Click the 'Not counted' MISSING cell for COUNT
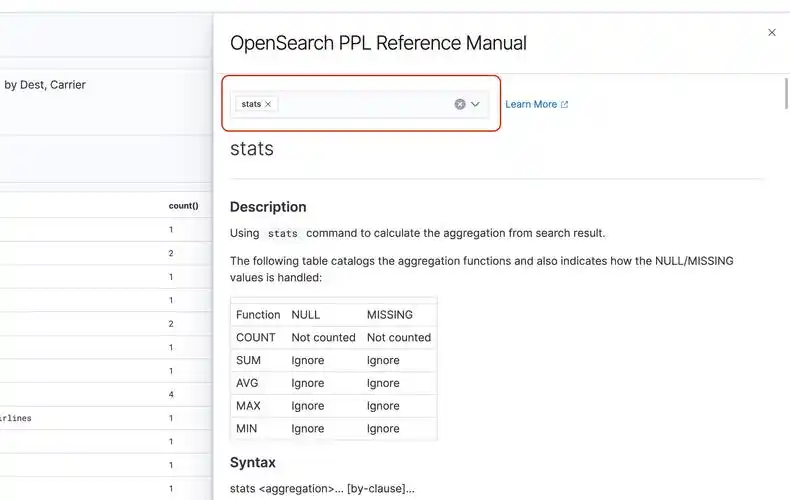The height and width of the screenshot is (500, 790). [399, 337]
